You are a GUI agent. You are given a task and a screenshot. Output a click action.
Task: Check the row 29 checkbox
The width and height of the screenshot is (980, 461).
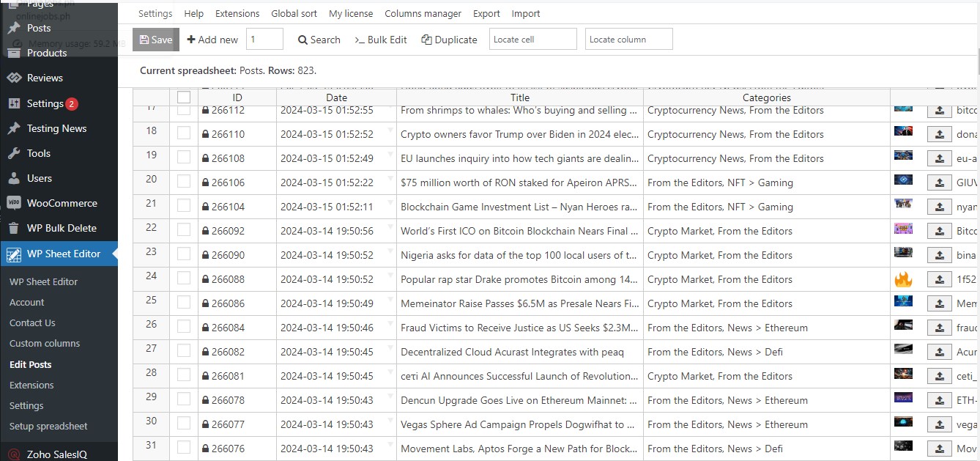(x=184, y=399)
